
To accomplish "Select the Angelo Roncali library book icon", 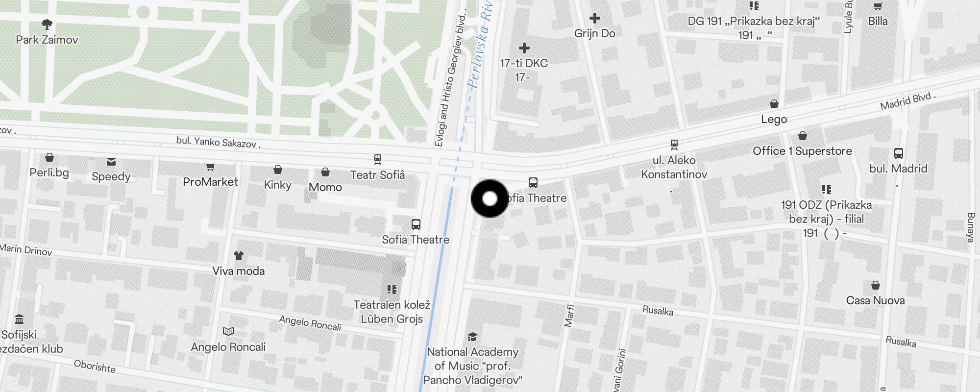I will pos(228,332).
